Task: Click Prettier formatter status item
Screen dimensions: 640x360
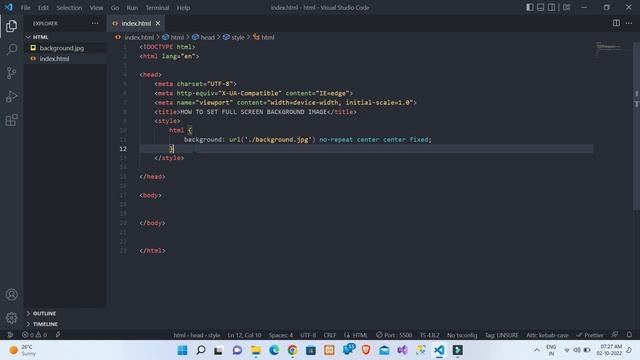Action: 590,335
